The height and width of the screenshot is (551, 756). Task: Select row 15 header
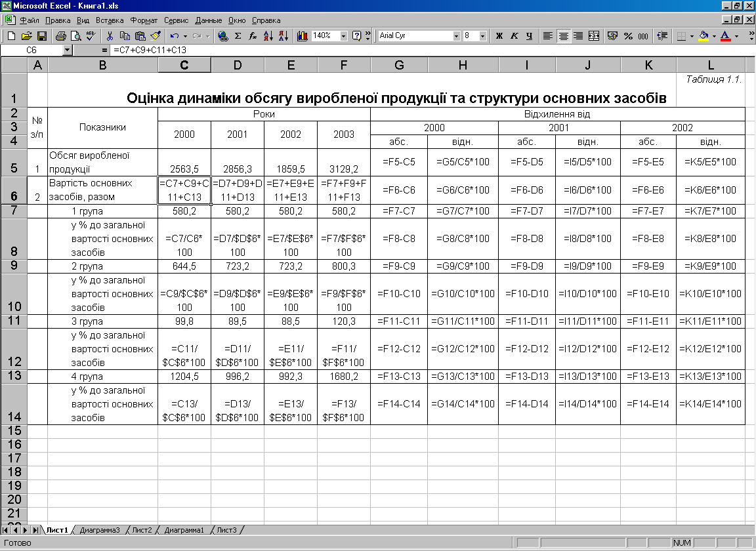pos(14,430)
